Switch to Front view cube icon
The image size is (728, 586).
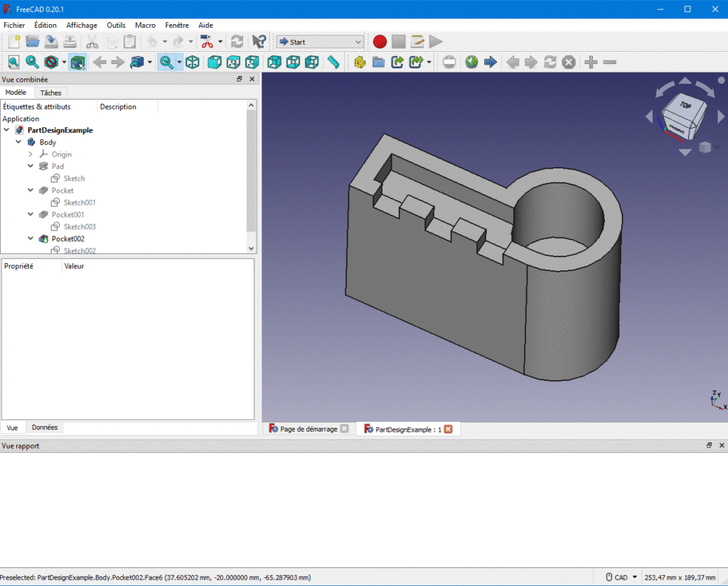[214, 62]
